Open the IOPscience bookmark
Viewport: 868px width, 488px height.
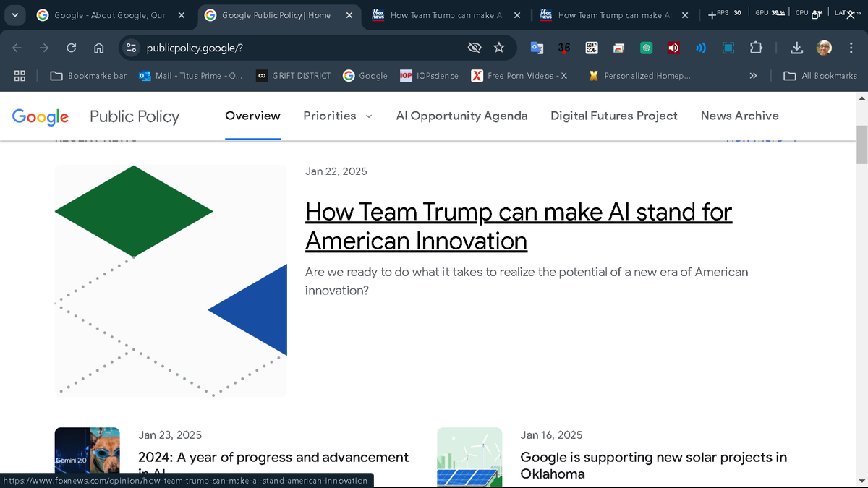click(x=430, y=75)
